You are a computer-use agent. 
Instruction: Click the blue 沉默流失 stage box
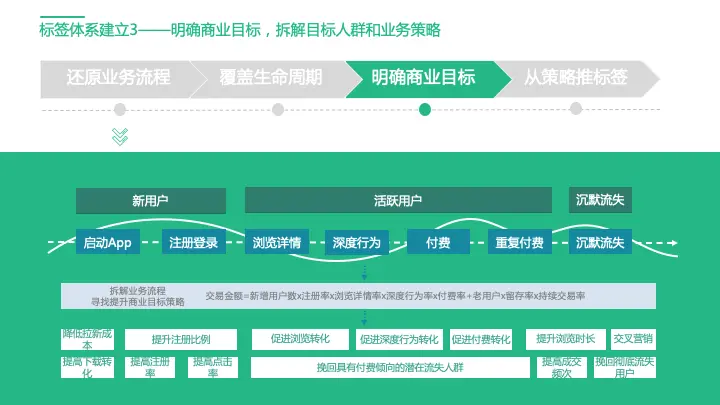coord(600,242)
